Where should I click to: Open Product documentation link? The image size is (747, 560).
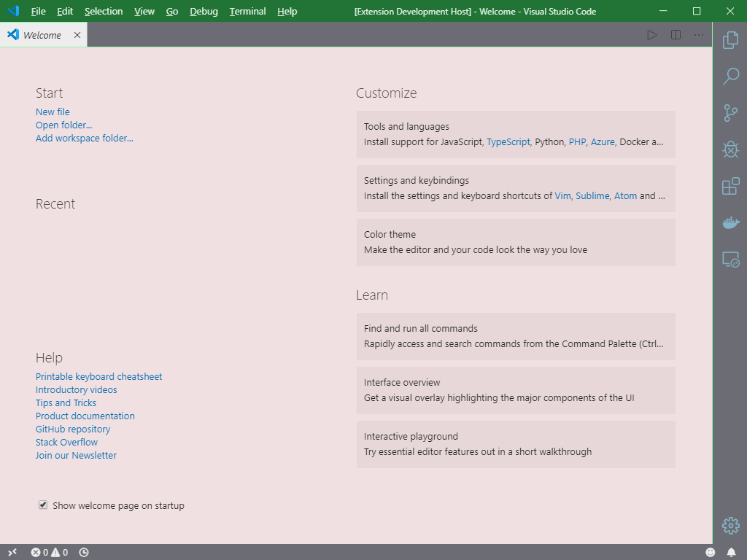coord(85,416)
